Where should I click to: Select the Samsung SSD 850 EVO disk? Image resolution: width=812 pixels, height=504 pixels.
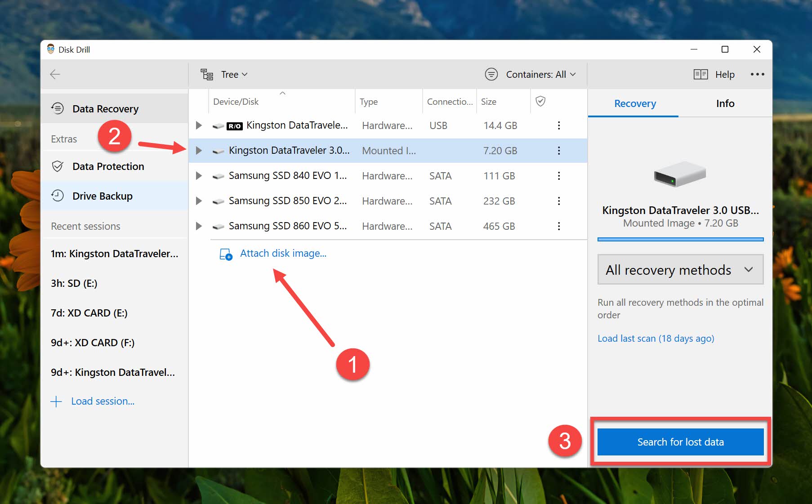[388, 201]
